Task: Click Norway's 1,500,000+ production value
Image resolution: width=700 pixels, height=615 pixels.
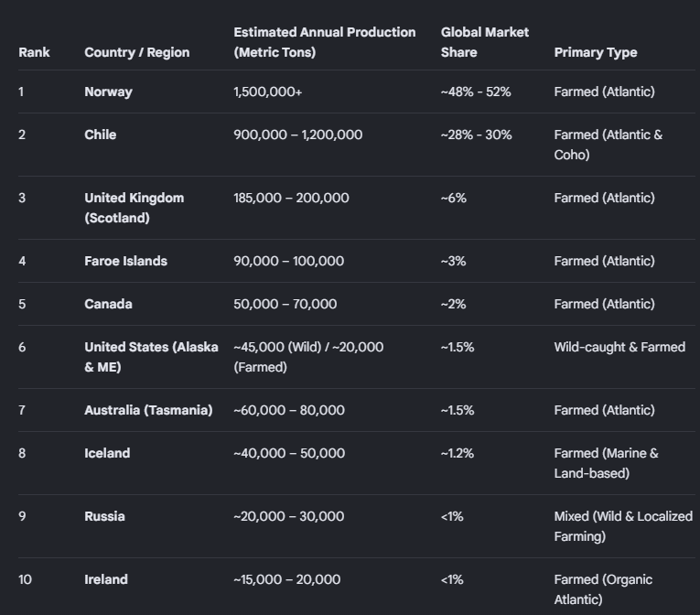Action: tap(268, 92)
